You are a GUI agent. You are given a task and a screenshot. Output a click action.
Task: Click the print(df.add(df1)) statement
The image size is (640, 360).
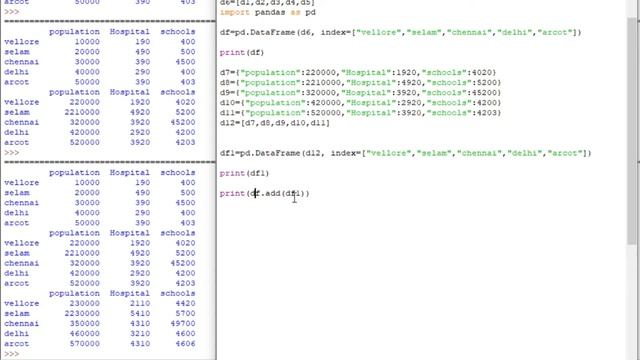[264, 193]
